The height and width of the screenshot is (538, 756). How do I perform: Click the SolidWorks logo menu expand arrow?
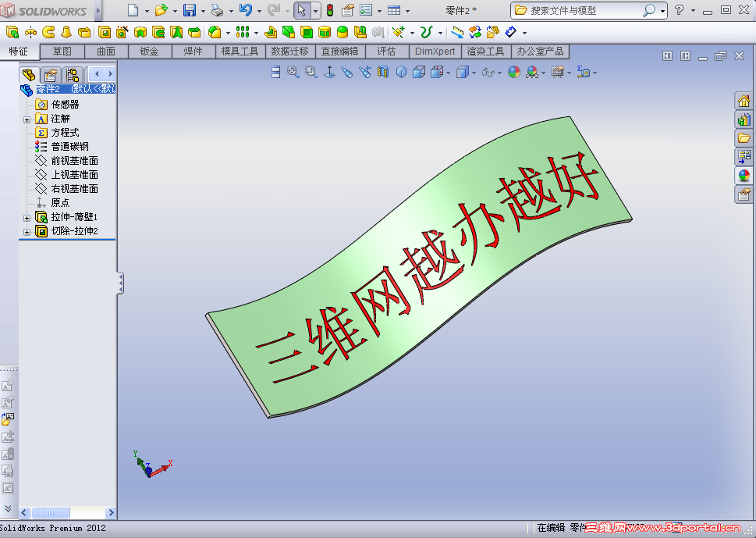[x=98, y=11]
